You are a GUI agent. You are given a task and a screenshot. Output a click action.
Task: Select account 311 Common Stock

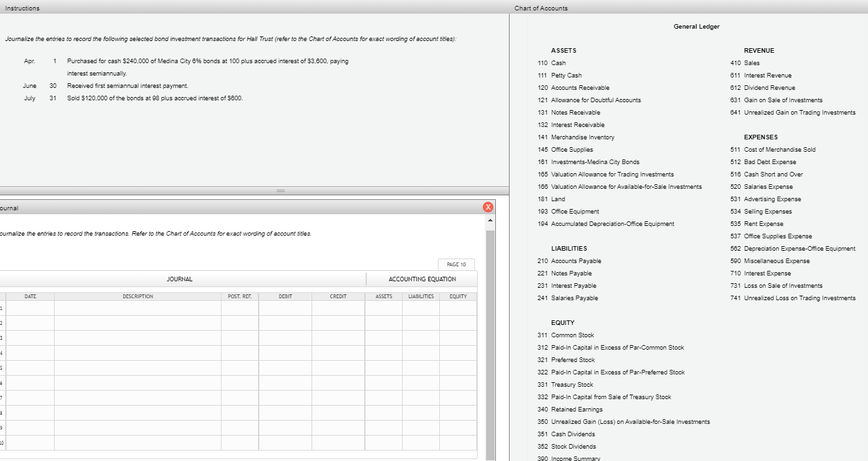tap(566, 335)
